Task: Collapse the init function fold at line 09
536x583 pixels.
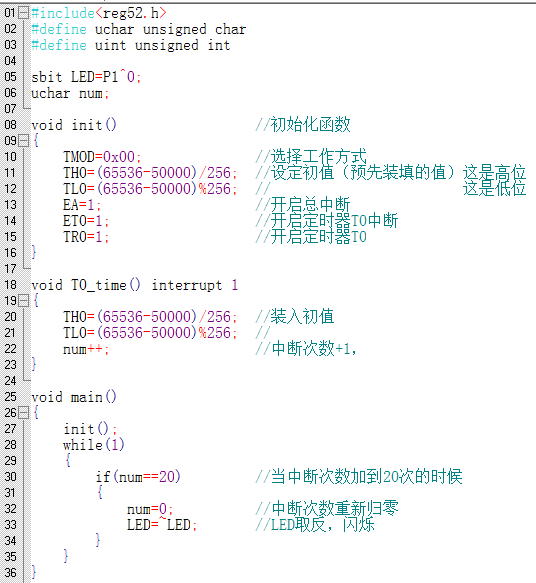Action: click(23, 141)
